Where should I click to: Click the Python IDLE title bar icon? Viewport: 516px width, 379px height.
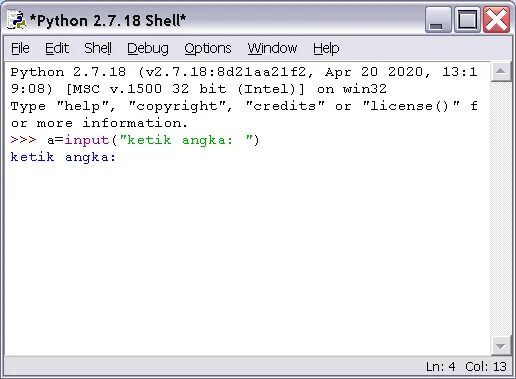16,20
